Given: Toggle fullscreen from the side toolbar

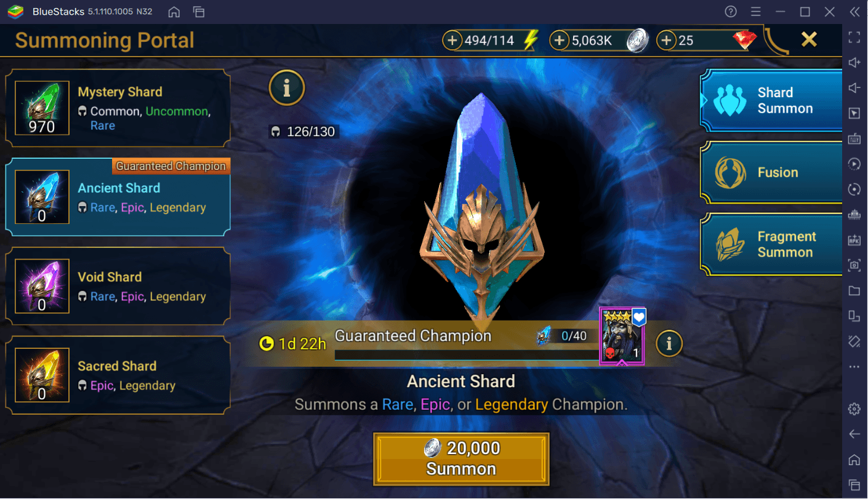Looking at the screenshot, I should 854,37.
